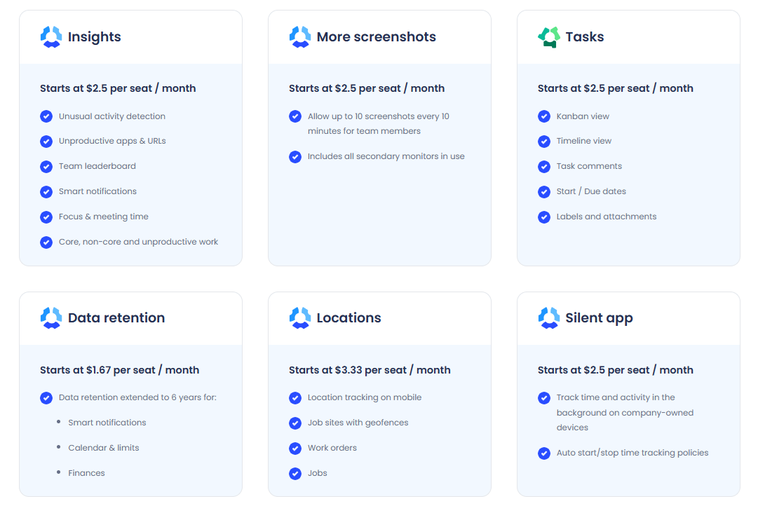Click the Data retention card logo icon

tap(51, 318)
